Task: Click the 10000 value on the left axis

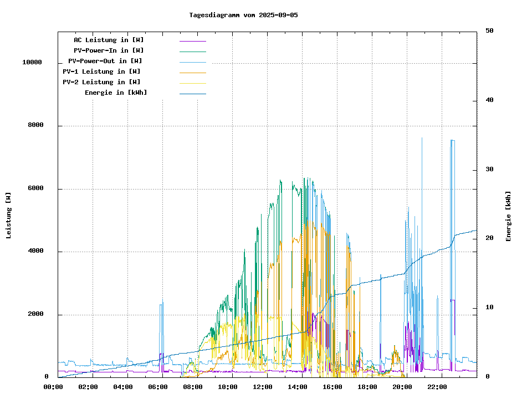Action: click(x=32, y=63)
